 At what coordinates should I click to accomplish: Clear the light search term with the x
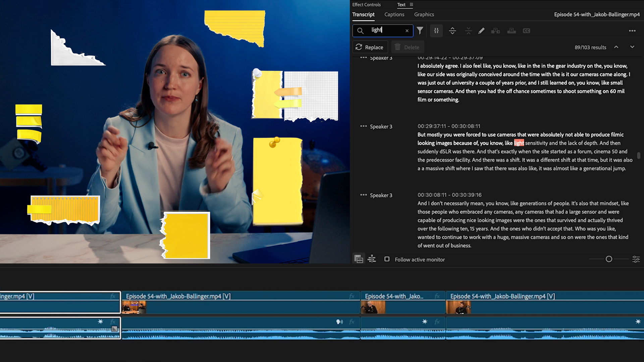pyautogui.click(x=407, y=31)
